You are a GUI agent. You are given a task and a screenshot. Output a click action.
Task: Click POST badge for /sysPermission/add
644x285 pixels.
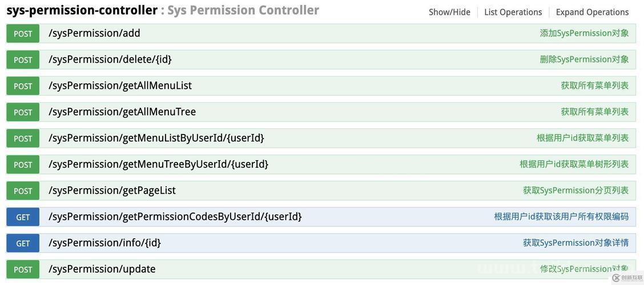[x=23, y=34]
